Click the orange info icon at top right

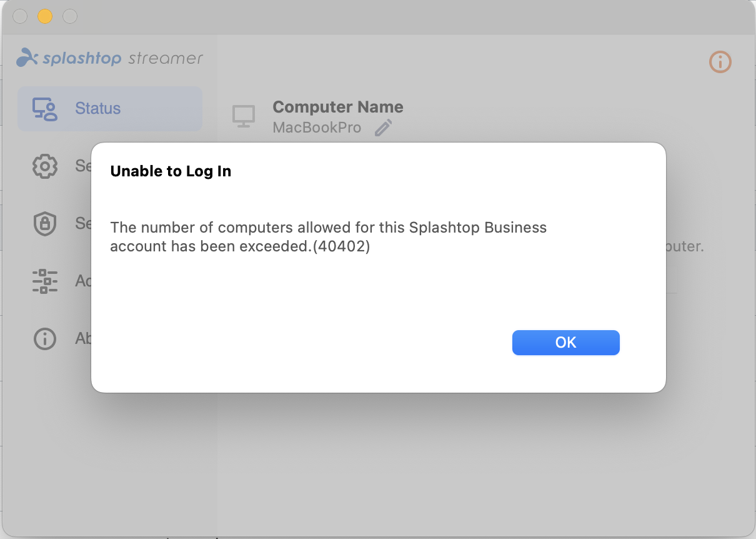point(720,61)
